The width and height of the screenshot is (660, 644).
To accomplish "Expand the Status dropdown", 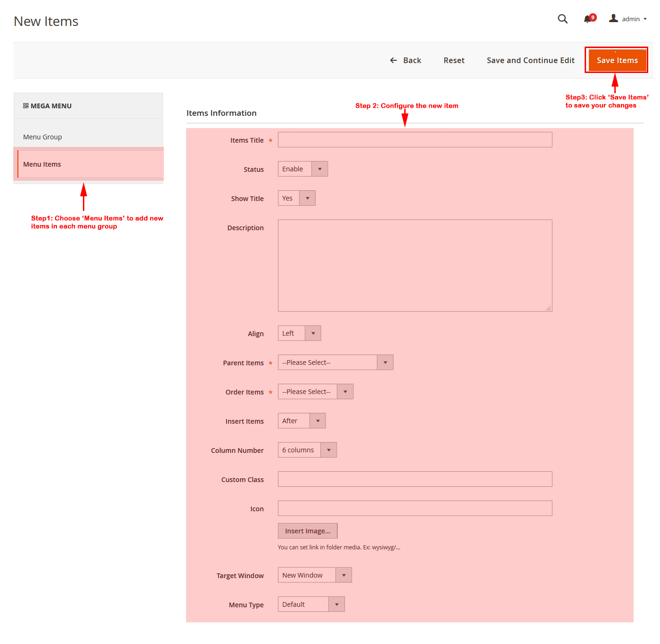I will [x=302, y=169].
